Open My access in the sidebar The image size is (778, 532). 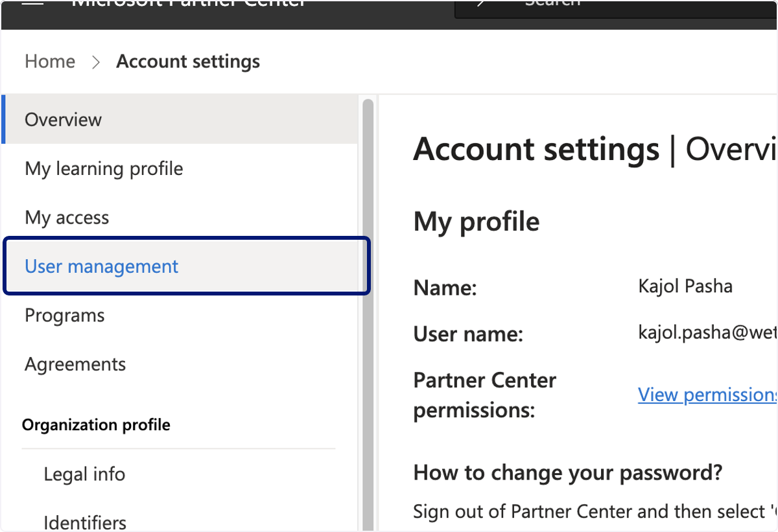pos(180,218)
